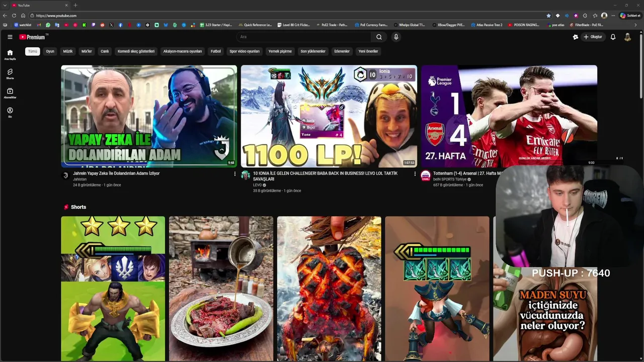Open options menu for Jahrein video

pos(234,174)
